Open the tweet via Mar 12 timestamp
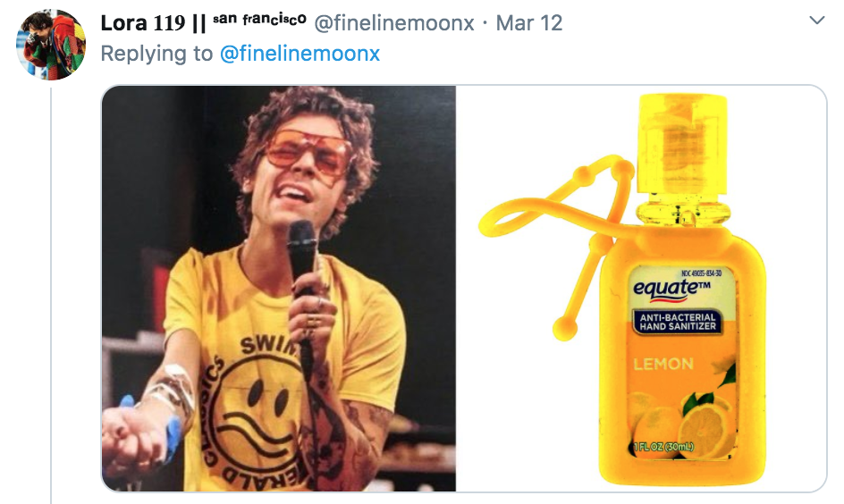The width and height of the screenshot is (844, 504). [x=529, y=22]
